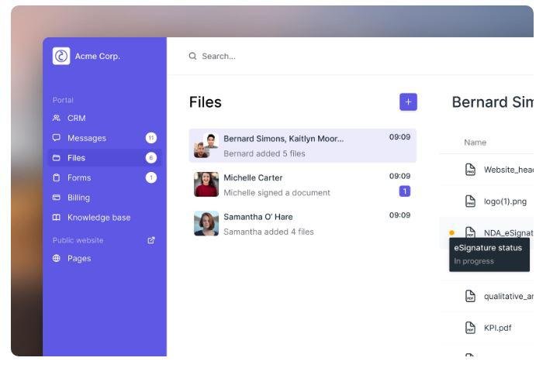Image resolution: width=560 pixels, height=392 pixels.
Task: Click the KPI.pdf file icon
Action: 470,328
